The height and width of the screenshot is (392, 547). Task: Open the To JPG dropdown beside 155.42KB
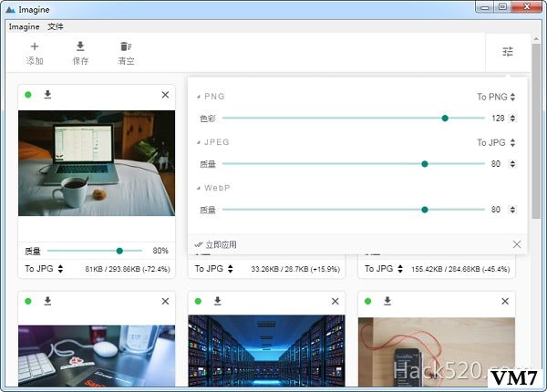[384, 269]
